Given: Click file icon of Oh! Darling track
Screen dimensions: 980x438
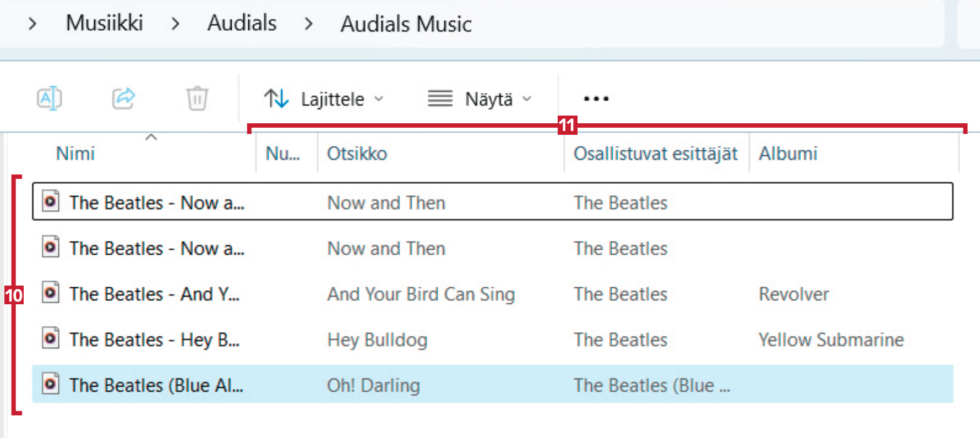Looking at the screenshot, I should click(x=51, y=384).
